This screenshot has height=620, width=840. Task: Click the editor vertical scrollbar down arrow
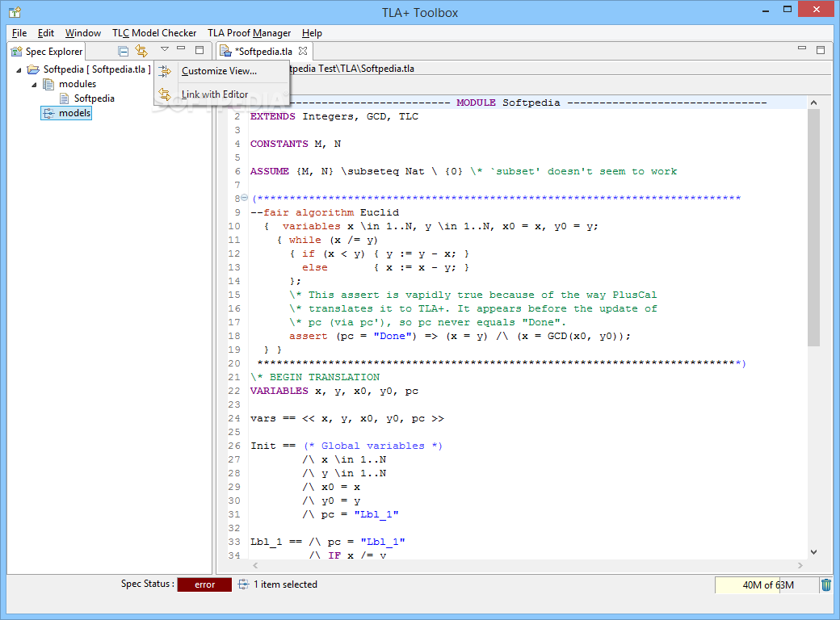pyautogui.click(x=814, y=552)
